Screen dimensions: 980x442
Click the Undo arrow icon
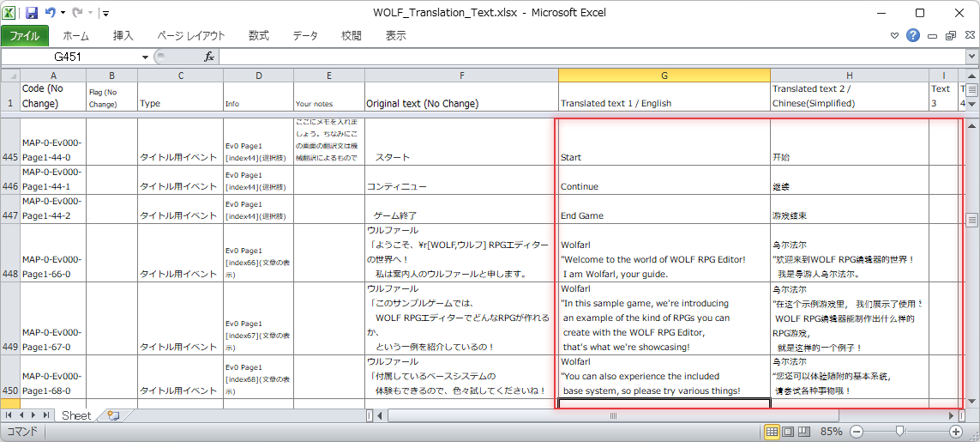[x=51, y=13]
